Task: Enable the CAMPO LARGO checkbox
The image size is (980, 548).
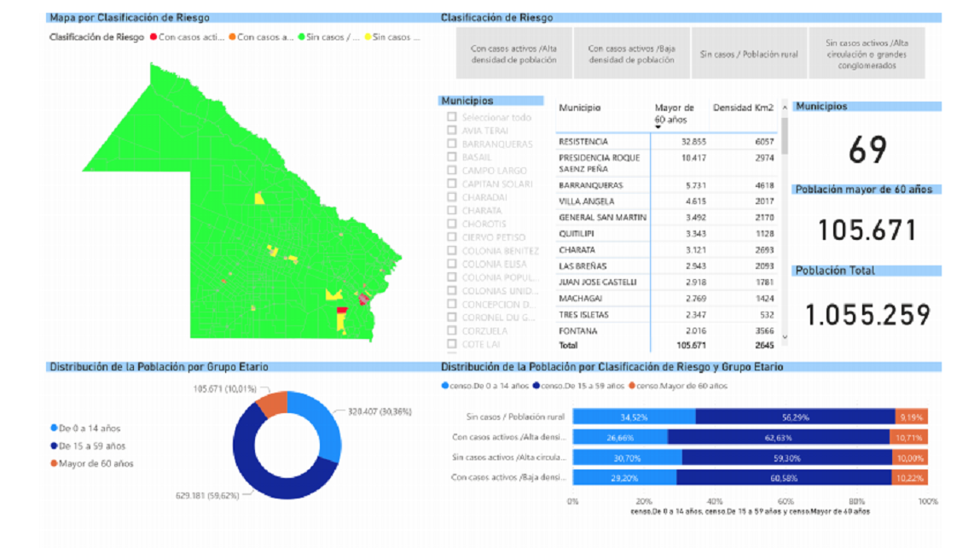Action: pos(451,171)
